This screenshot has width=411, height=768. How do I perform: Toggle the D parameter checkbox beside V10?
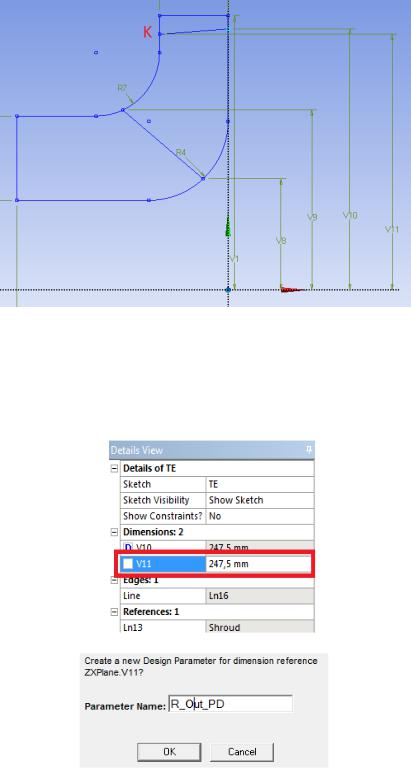[x=128, y=548]
